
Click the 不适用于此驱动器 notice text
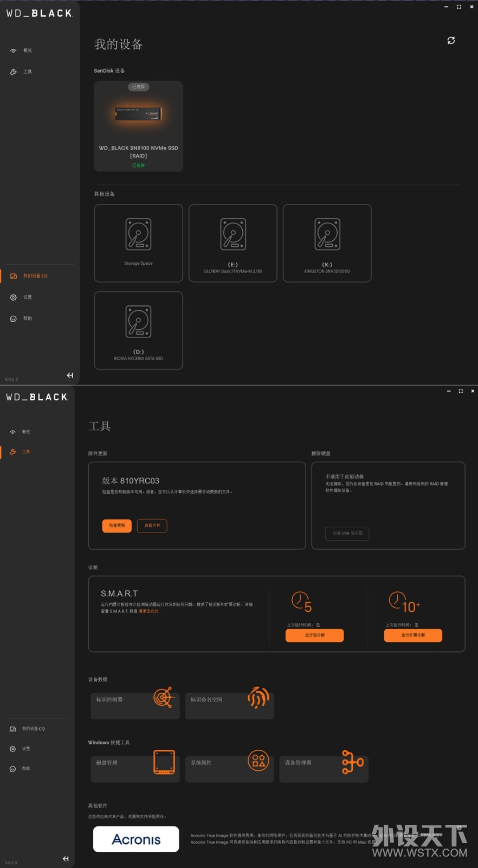(345, 477)
